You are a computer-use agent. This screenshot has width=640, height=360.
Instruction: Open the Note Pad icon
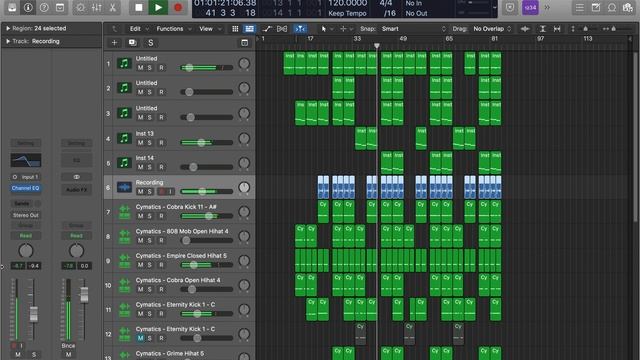[x=596, y=7]
